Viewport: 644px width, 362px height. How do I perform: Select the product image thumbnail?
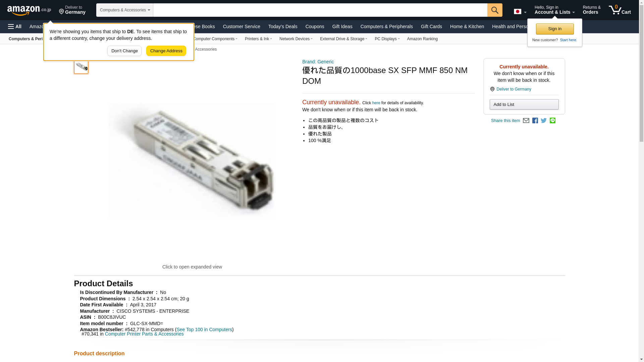point(81,66)
